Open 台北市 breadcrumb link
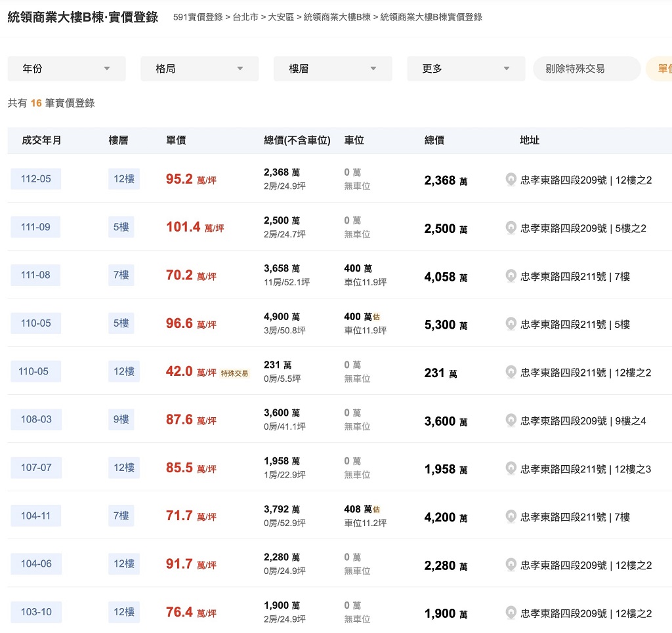 [x=245, y=17]
